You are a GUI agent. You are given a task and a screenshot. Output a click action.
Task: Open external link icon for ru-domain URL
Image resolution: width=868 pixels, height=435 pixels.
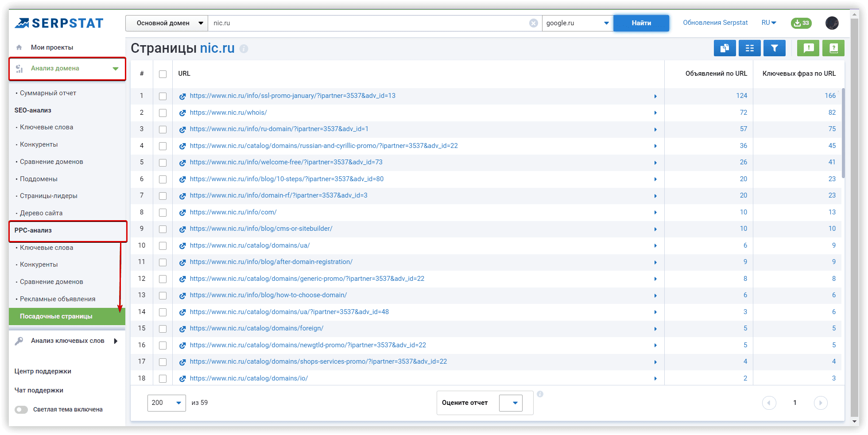[x=182, y=129]
